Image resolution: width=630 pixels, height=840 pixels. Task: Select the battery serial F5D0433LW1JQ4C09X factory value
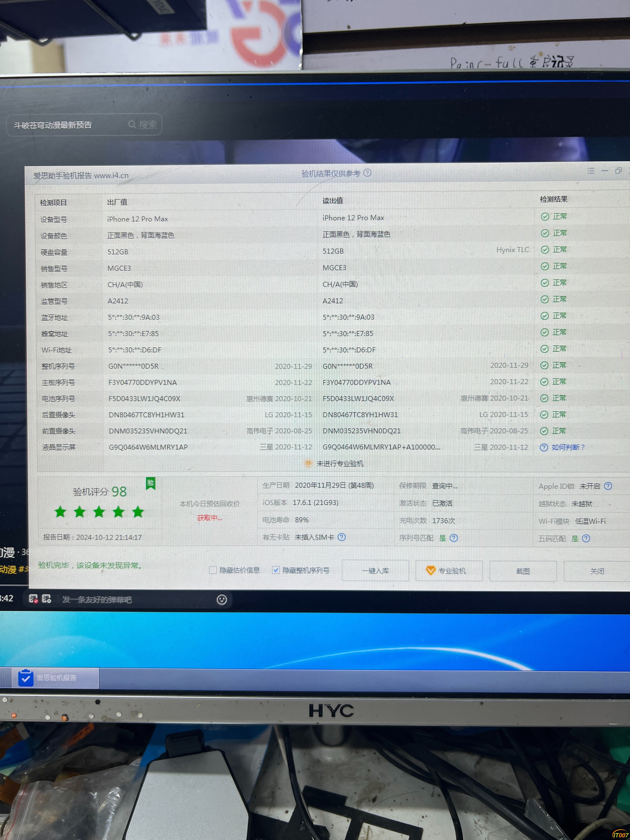coord(144,399)
